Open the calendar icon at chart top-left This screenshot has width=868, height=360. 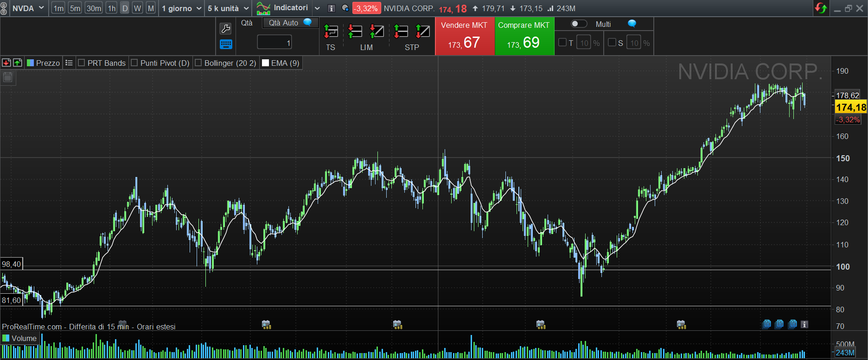[8, 77]
